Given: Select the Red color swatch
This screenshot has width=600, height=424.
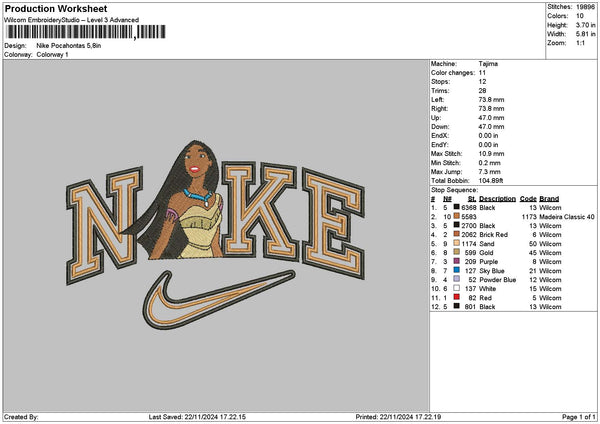Looking at the screenshot, I should (x=457, y=297).
